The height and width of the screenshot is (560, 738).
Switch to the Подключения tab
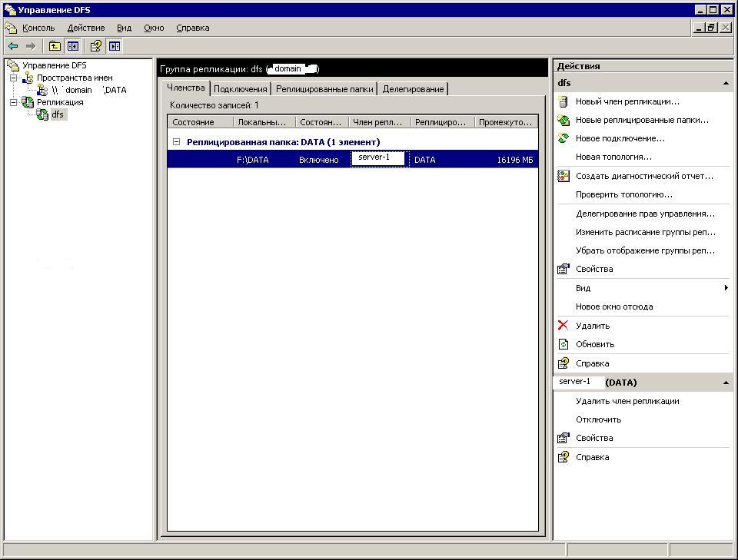(241, 89)
